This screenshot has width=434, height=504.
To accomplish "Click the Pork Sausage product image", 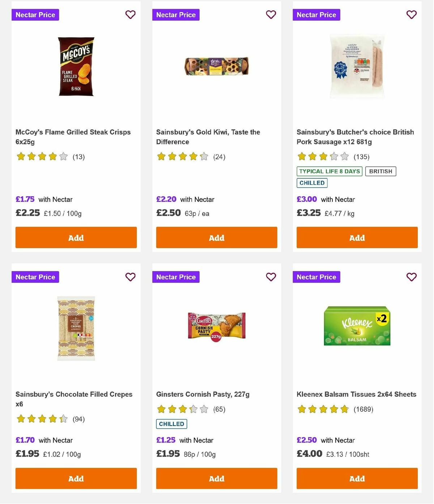I will click(x=356, y=65).
